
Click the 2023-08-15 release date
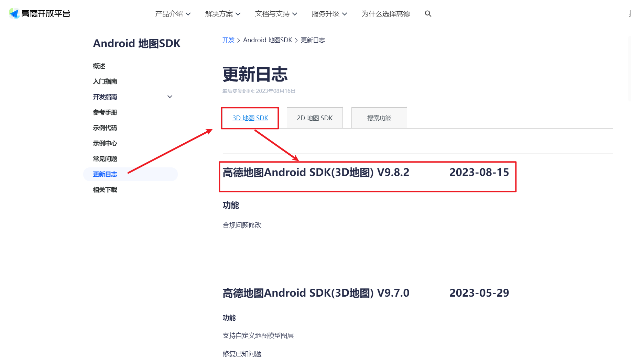click(x=479, y=172)
